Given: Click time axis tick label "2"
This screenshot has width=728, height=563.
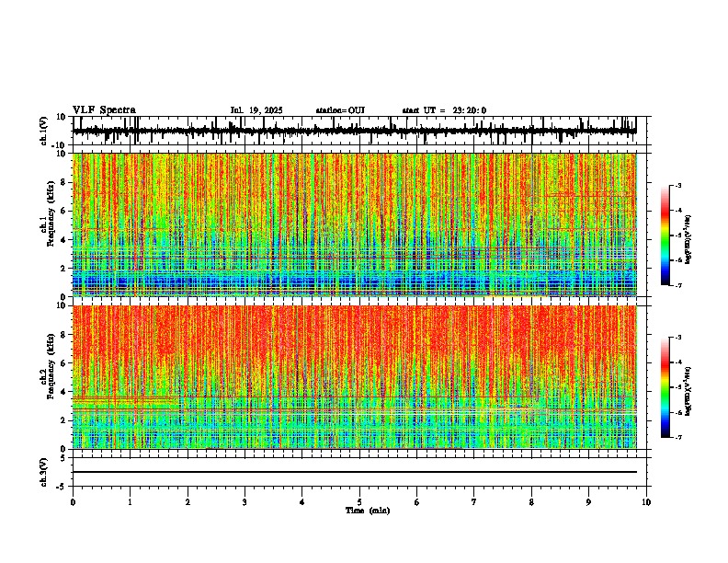Looking at the screenshot, I should click(188, 502).
